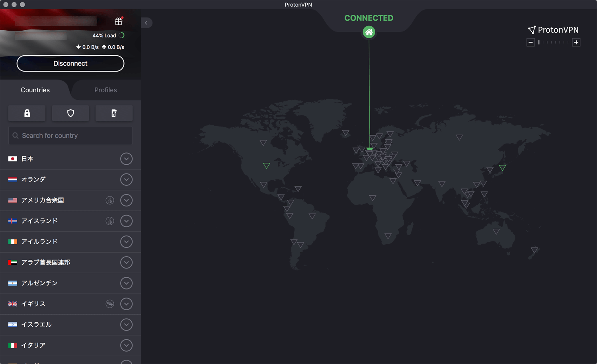
Task: Switch to the Profiles tab
Action: click(105, 90)
